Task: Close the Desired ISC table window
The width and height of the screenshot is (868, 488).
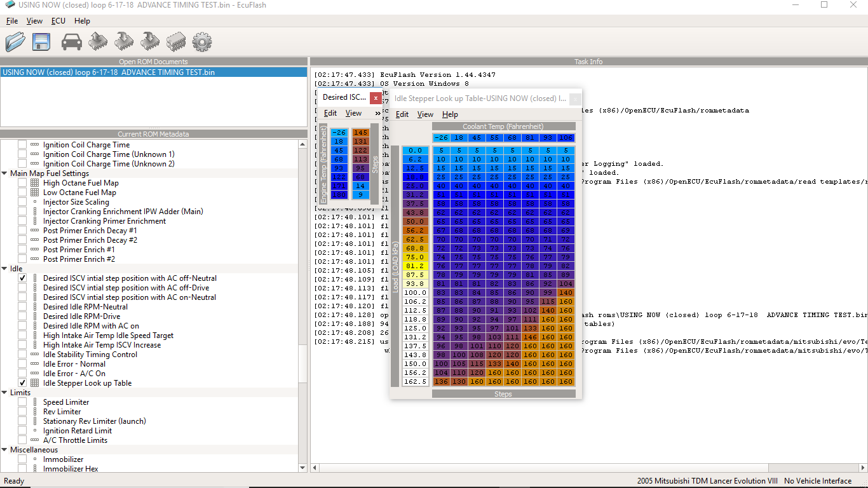Action: coord(376,98)
